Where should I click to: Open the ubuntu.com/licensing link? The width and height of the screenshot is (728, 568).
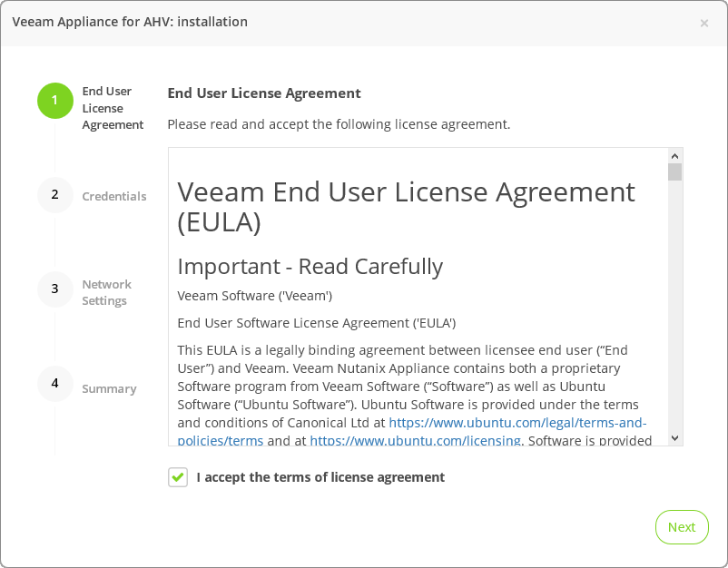[415, 441]
